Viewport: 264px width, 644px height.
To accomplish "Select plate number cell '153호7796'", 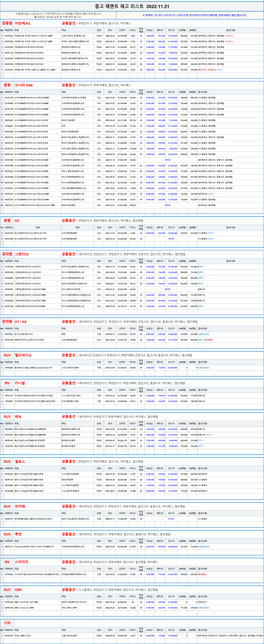I will (x=9, y=98).
